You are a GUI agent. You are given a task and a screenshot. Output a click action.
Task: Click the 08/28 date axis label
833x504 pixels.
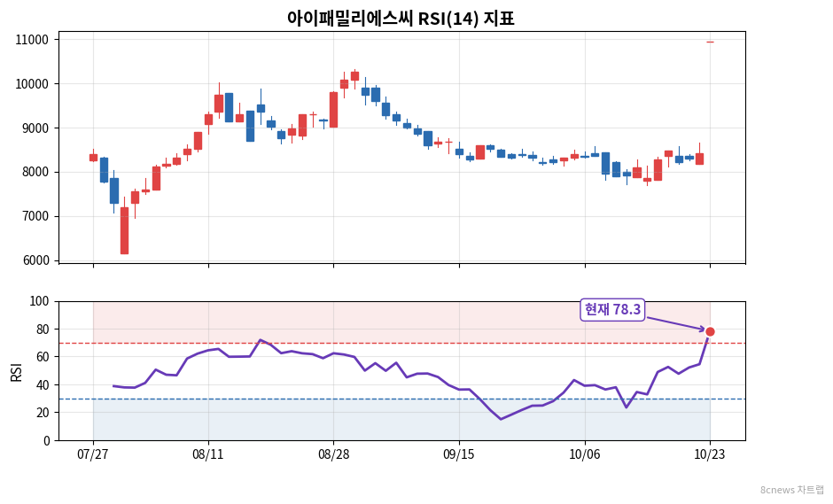pos(333,454)
